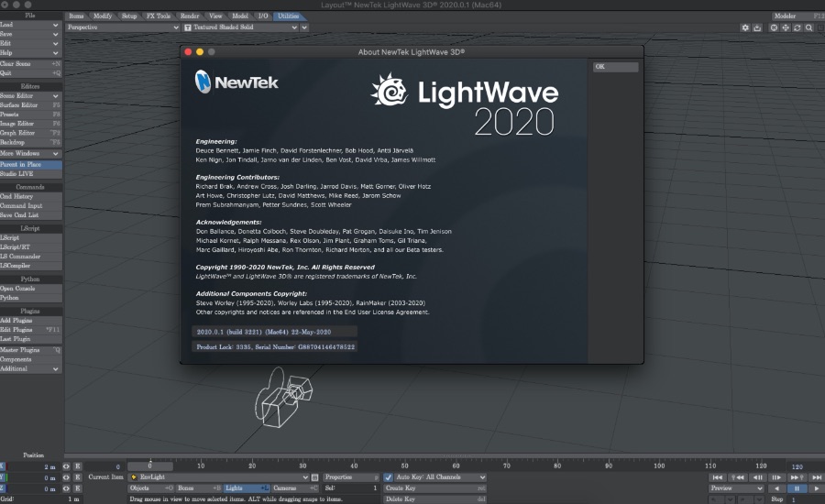Click the Create Key button
This screenshot has width=825, height=504.
[x=435, y=488]
